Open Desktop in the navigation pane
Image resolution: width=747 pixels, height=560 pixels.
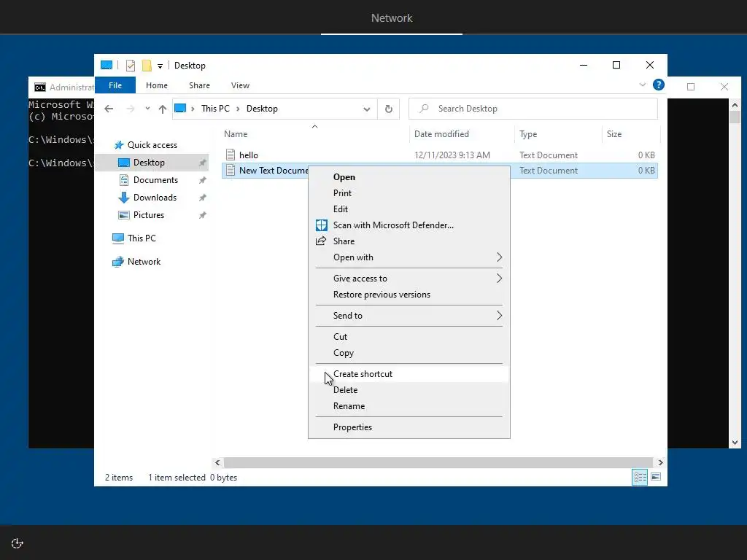149,163
